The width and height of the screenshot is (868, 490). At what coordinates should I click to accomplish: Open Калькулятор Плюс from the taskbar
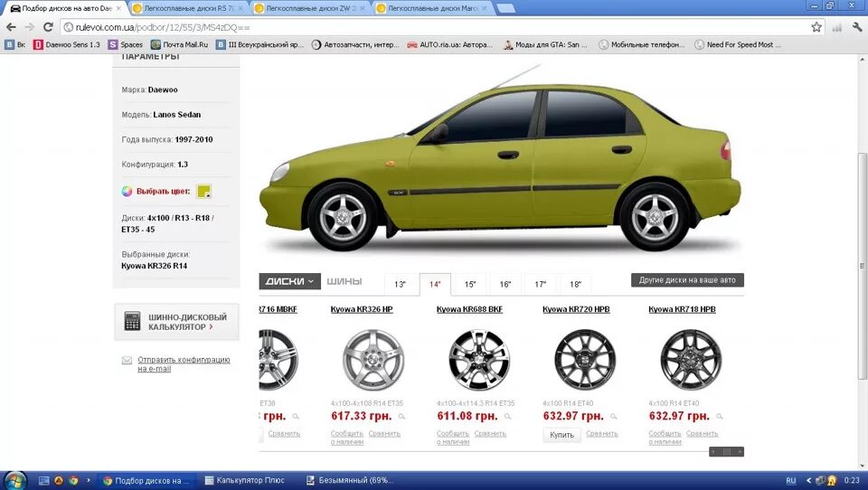pos(245,481)
